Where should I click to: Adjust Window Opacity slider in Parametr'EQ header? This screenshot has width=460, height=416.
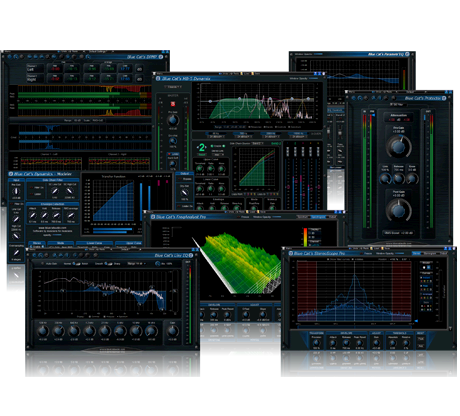click(x=318, y=54)
